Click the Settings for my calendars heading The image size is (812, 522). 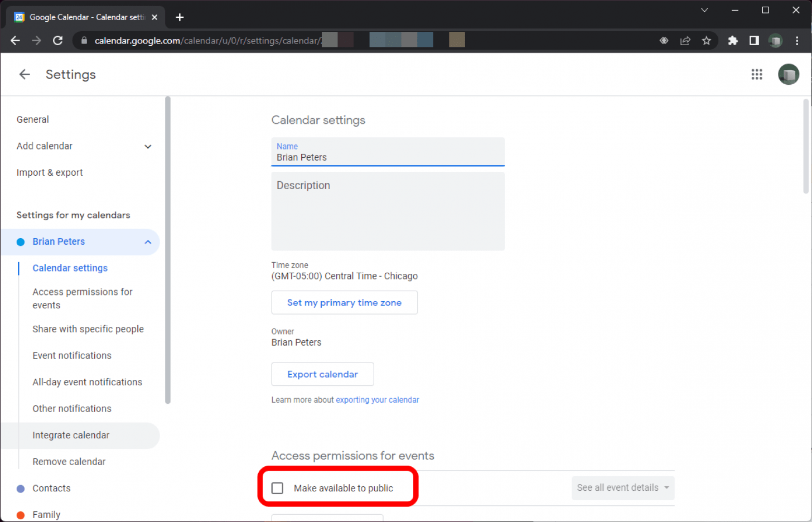tap(73, 215)
